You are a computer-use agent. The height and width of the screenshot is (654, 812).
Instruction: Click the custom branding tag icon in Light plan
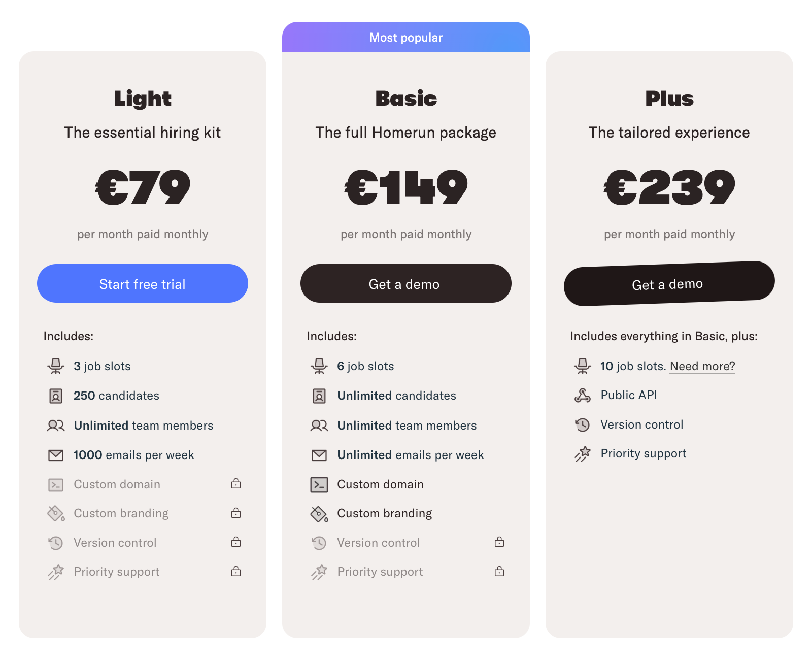click(x=56, y=513)
